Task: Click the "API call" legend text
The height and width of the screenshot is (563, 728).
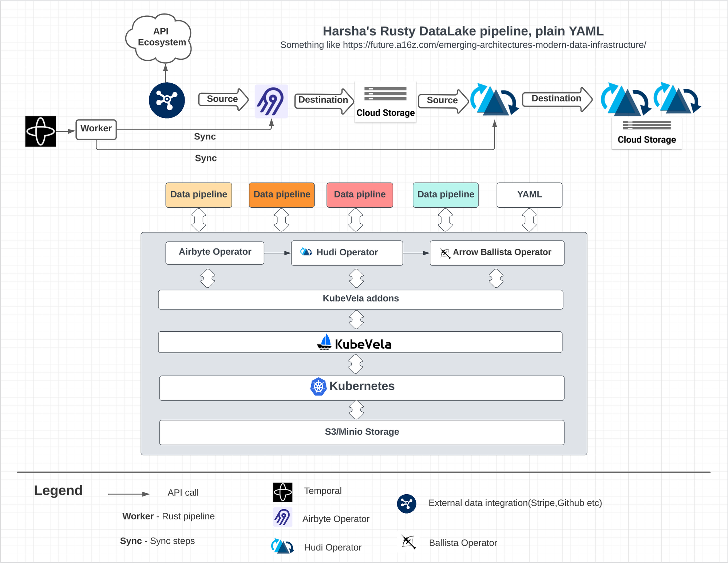Action: click(183, 492)
